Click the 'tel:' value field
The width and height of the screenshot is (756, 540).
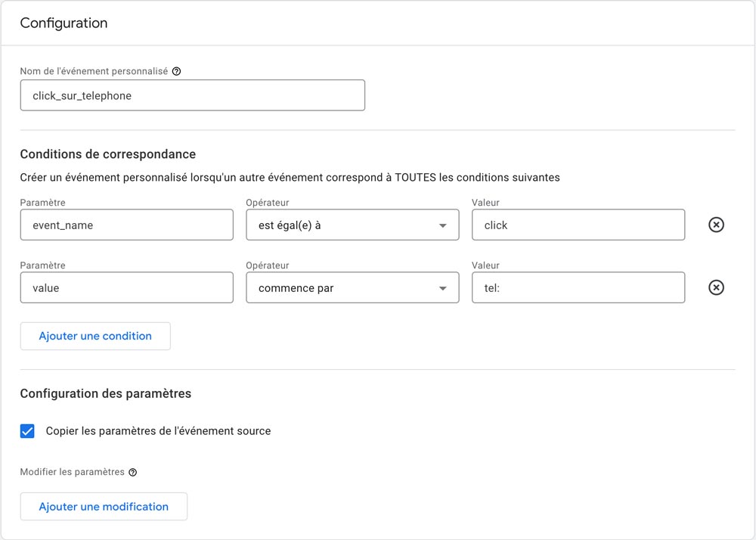578,287
